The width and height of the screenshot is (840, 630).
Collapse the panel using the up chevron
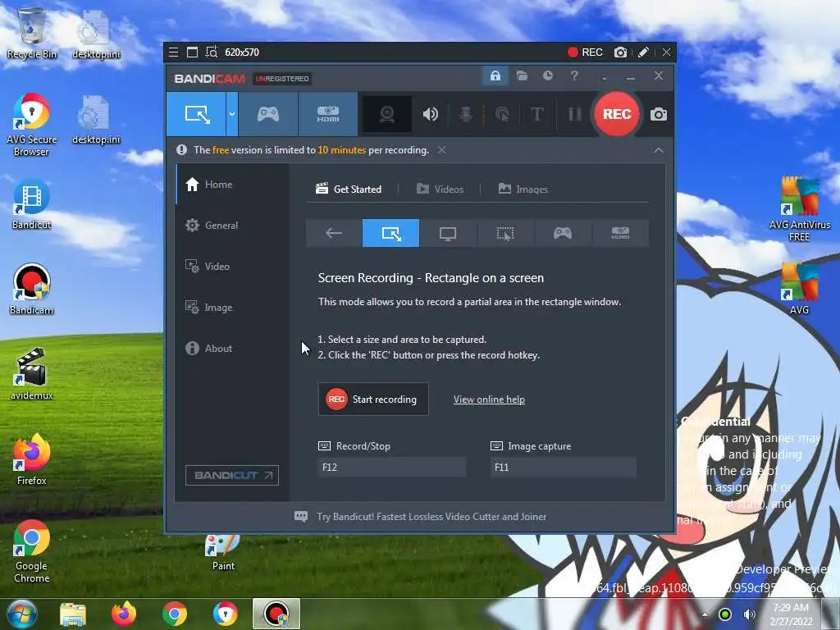pyautogui.click(x=659, y=151)
